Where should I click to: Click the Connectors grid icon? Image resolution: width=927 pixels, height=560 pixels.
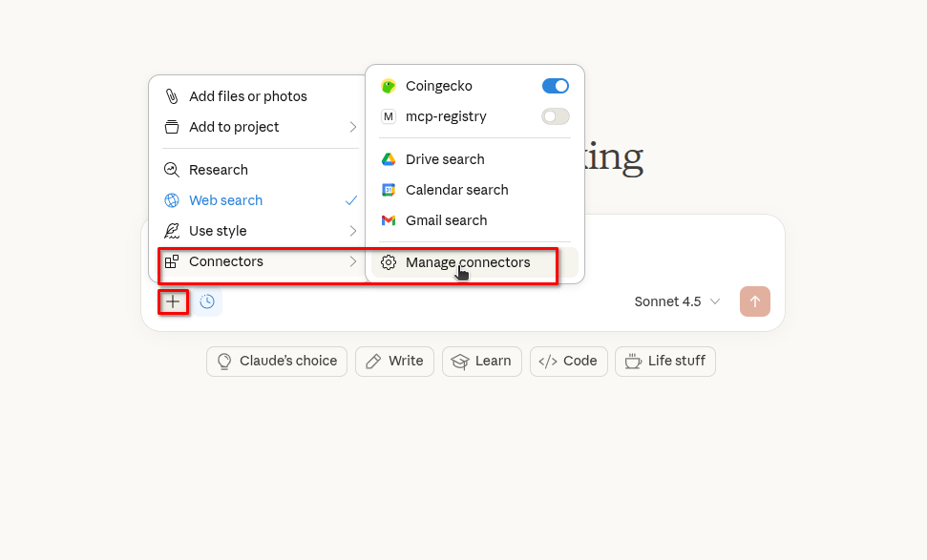(x=172, y=261)
